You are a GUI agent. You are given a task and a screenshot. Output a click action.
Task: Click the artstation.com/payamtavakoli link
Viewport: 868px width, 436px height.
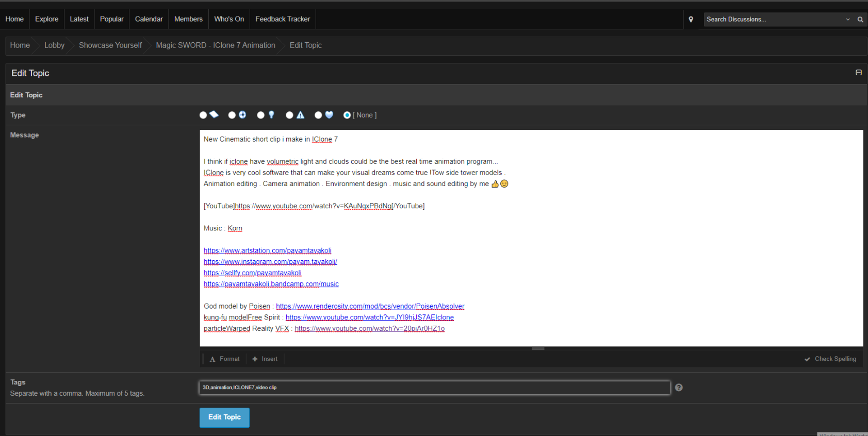(x=267, y=250)
